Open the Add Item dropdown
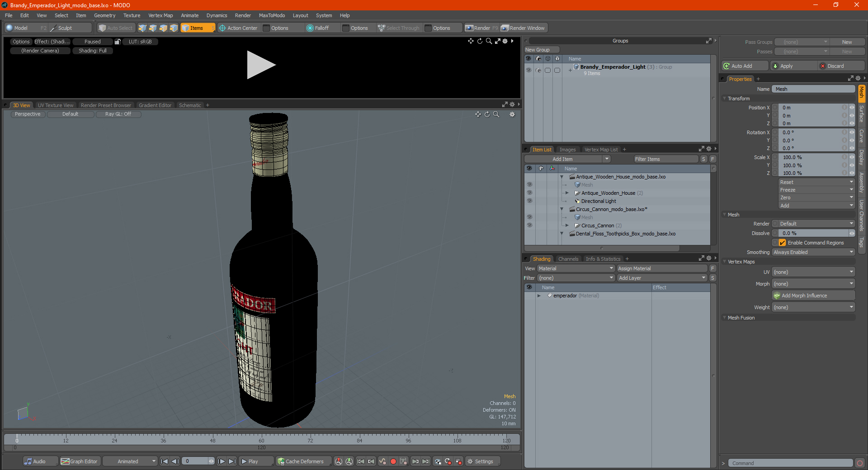 click(x=567, y=159)
